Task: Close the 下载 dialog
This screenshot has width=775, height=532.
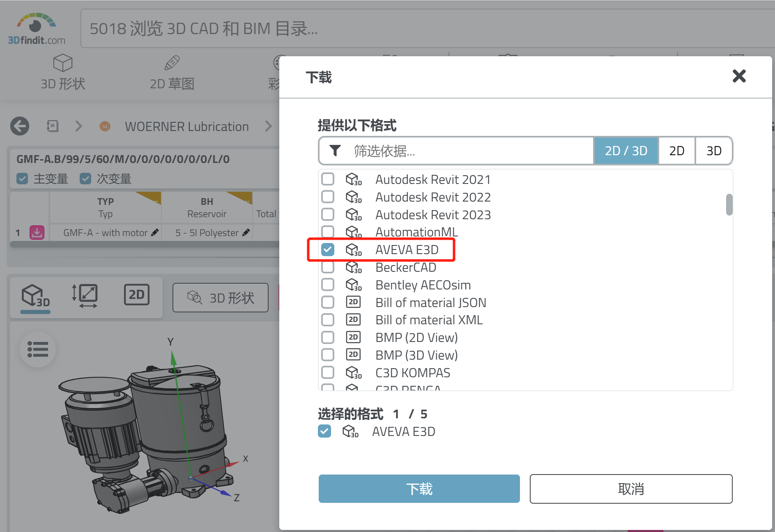Action: coord(739,76)
